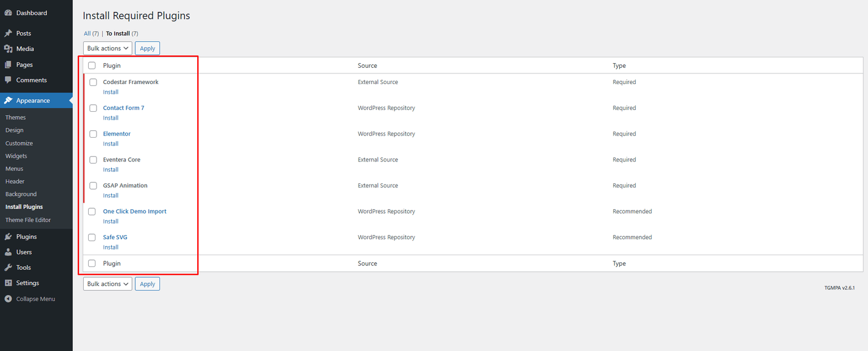Open Menus in Appearance submenu
The width and height of the screenshot is (868, 351).
[x=14, y=169]
